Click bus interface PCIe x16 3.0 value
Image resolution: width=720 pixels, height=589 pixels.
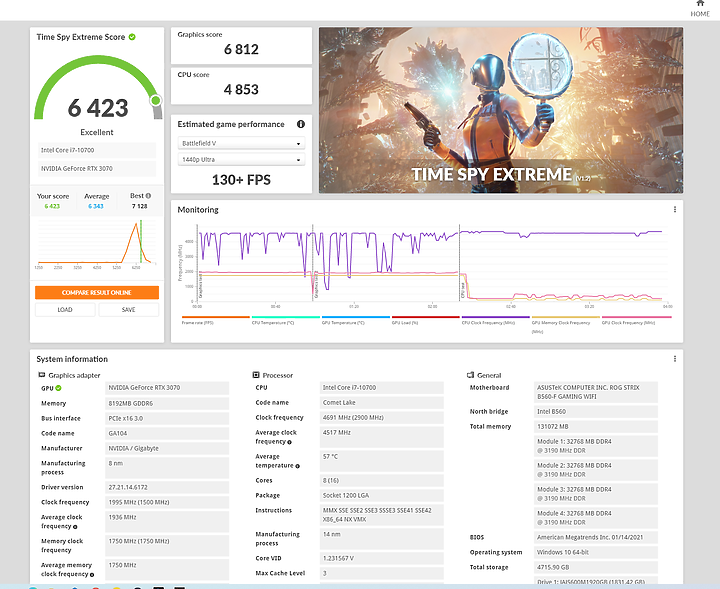(167, 418)
